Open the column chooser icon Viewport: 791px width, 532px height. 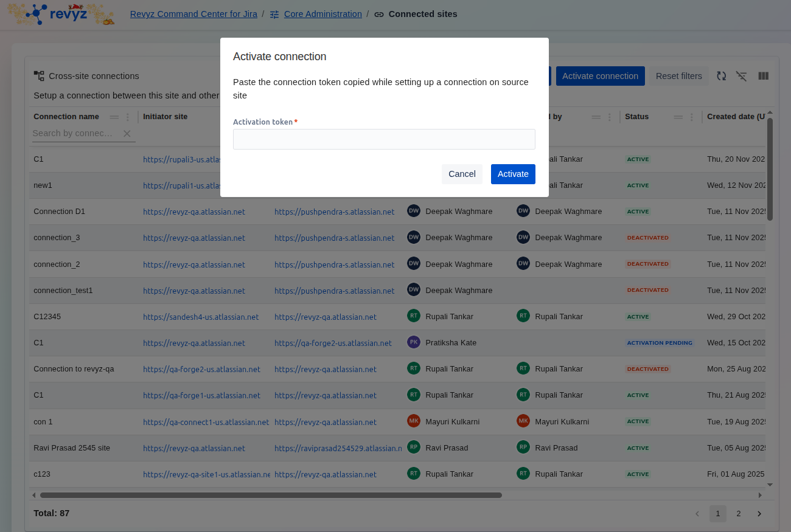click(764, 76)
